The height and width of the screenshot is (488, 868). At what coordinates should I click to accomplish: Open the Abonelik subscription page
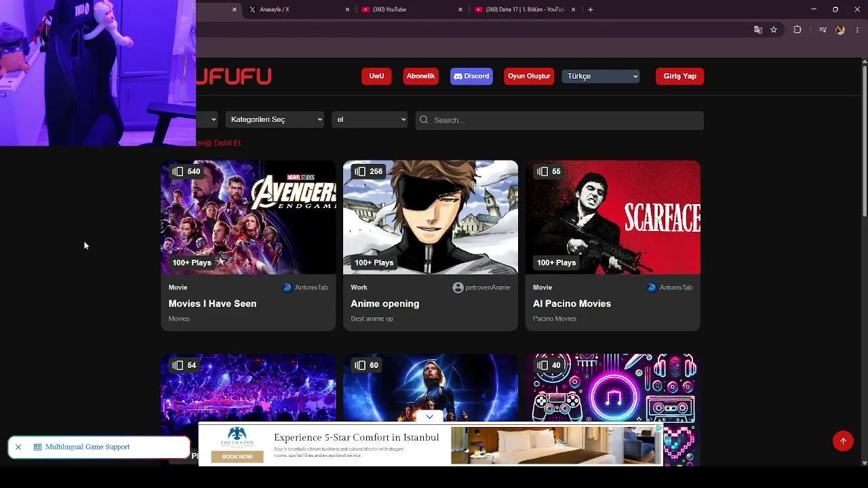pos(420,76)
